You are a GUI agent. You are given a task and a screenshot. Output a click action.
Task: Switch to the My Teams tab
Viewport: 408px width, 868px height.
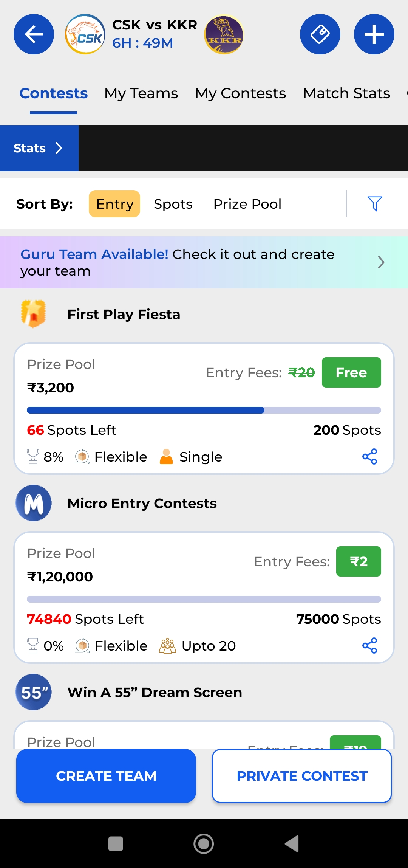tap(141, 93)
